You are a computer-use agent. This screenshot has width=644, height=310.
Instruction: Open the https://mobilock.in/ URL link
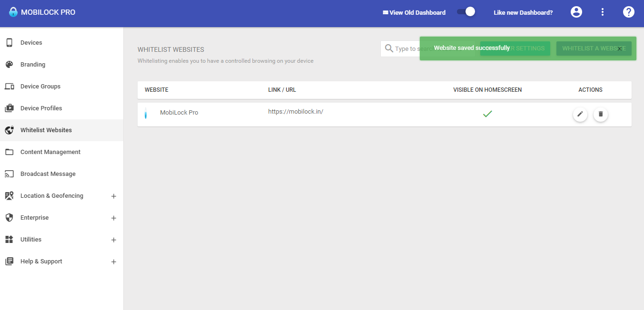(296, 112)
